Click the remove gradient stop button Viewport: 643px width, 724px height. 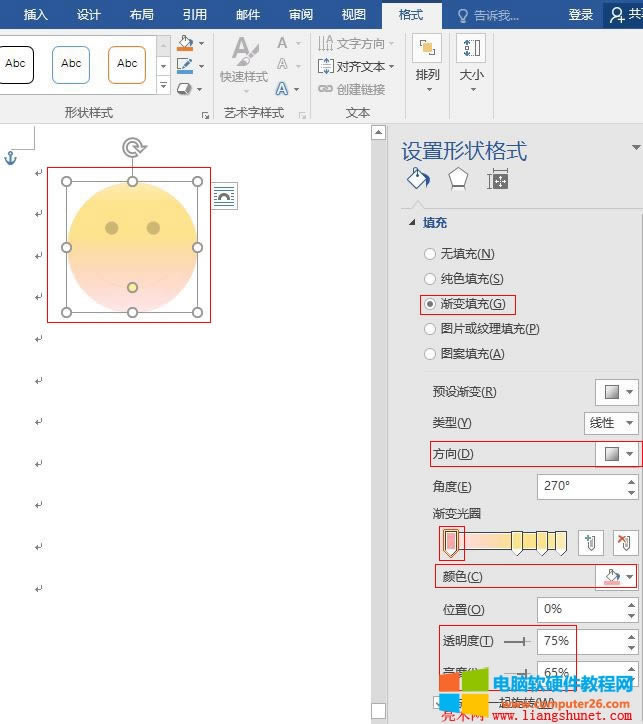(623, 543)
